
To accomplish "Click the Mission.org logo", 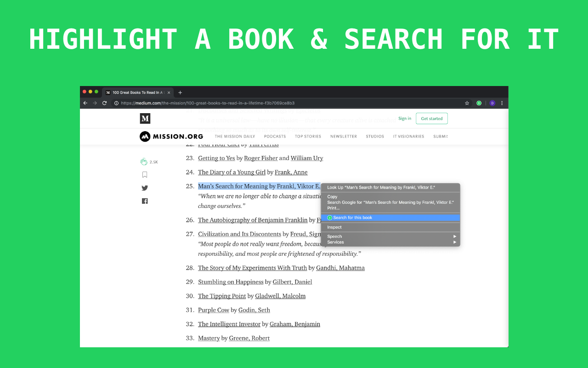I will pyautogui.click(x=171, y=136).
